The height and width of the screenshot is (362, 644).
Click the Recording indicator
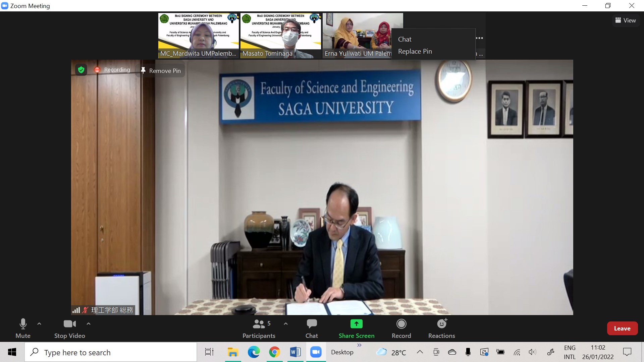coord(113,70)
